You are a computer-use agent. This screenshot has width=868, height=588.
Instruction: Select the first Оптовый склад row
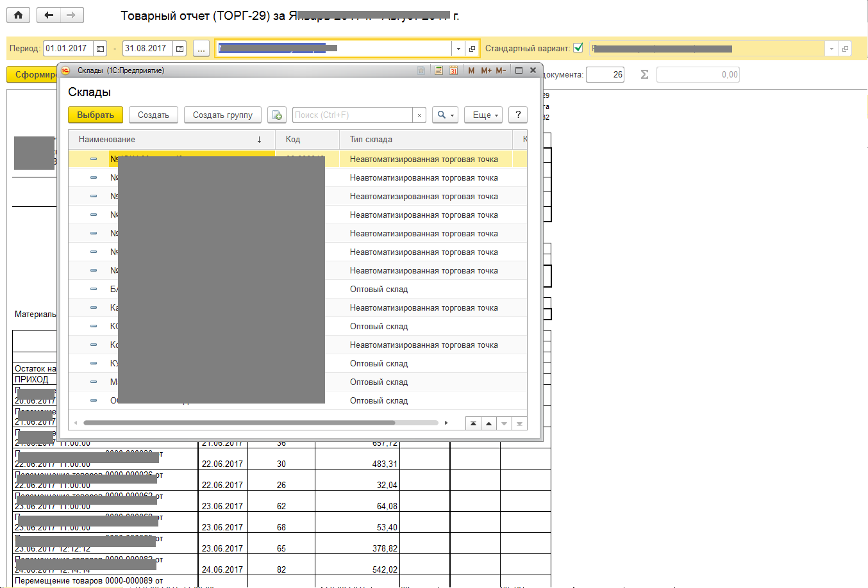[298, 290]
